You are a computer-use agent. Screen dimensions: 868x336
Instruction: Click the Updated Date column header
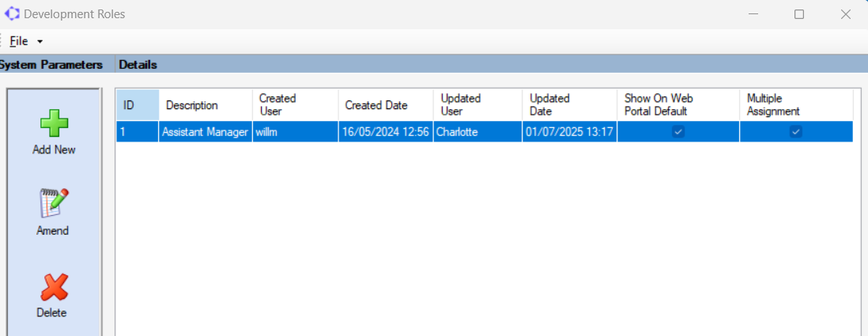(x=570, y=105)
